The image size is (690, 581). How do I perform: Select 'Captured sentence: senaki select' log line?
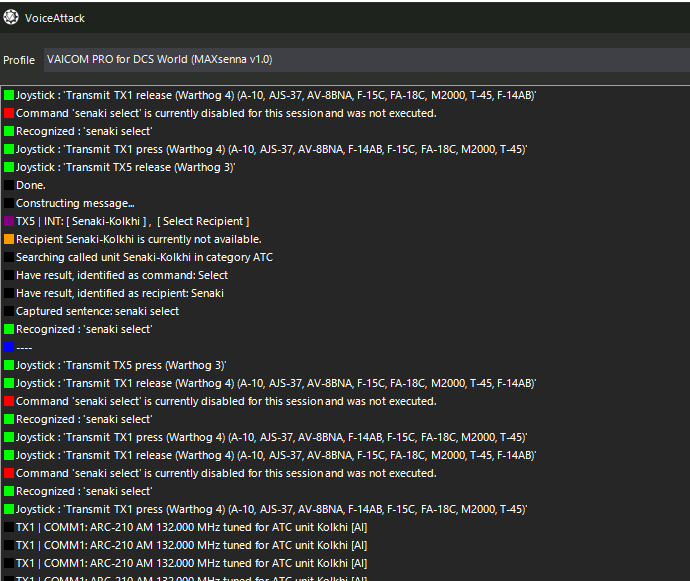tap(97, 311)
